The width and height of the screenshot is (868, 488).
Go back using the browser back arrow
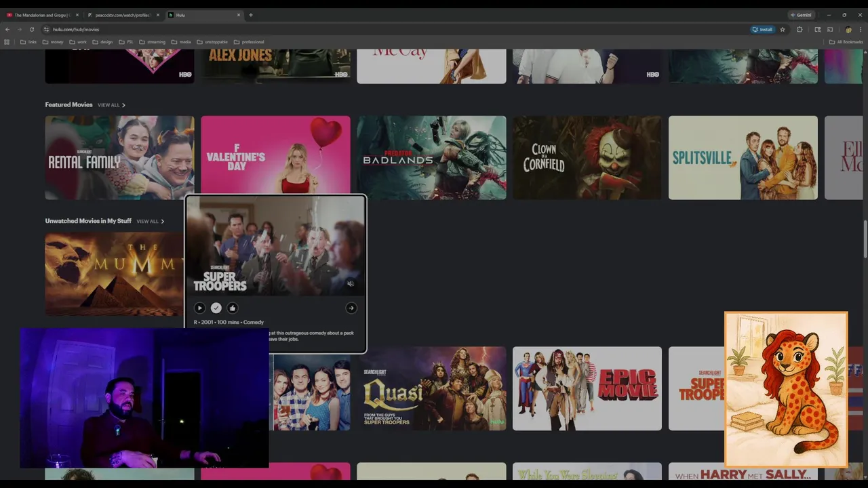(7, 29)
